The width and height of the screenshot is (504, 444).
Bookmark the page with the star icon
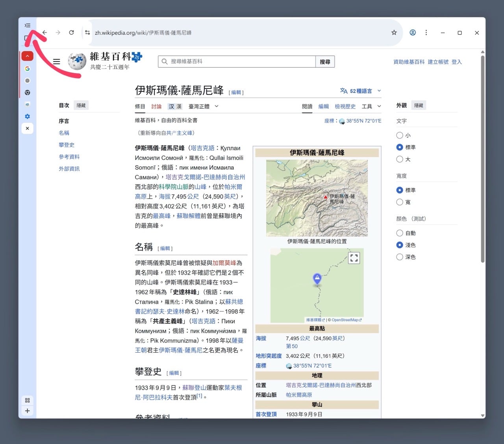click(394, 33)
